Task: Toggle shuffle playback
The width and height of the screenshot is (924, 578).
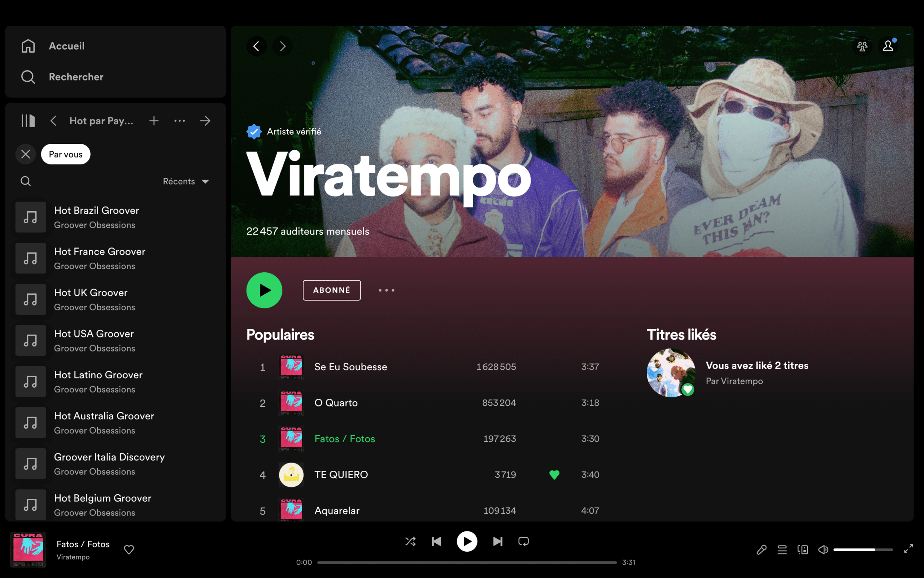Action: [x=410, y=541]
